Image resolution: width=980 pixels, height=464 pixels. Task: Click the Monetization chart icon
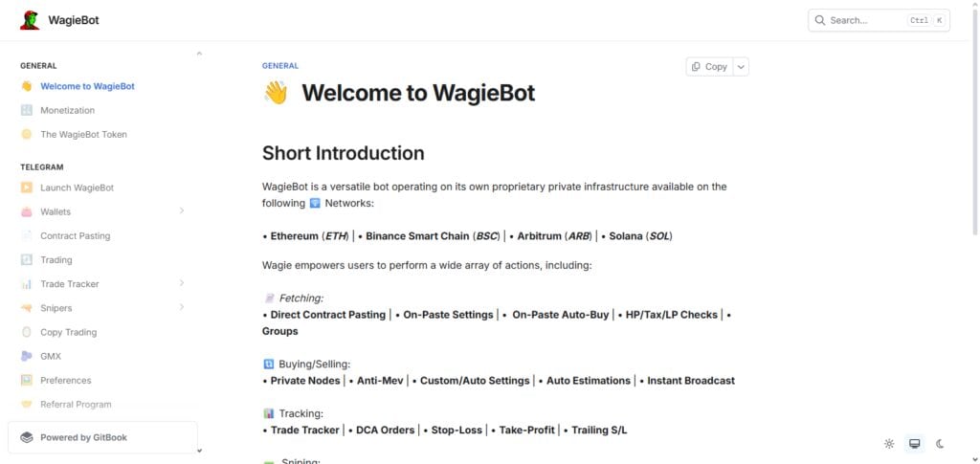[26, 110]
